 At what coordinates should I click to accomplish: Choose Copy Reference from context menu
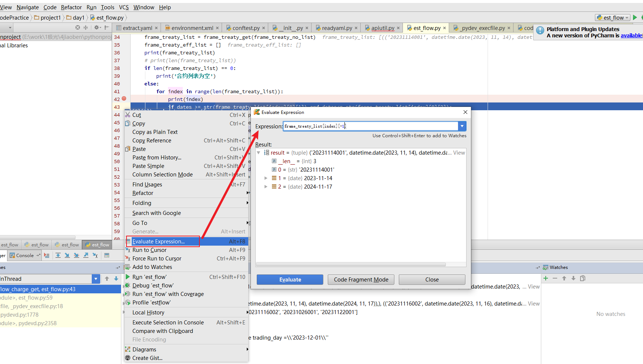pyautogui.click(x=186, y=141)
